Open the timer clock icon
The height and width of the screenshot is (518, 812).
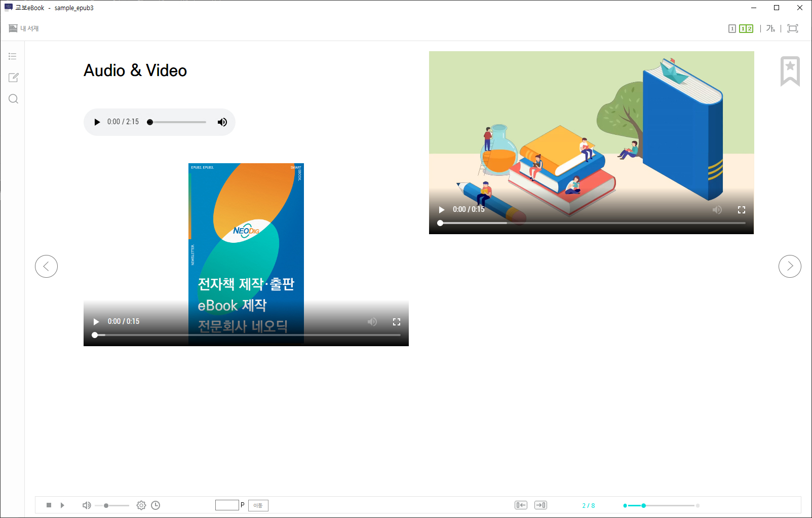(156, 505)
